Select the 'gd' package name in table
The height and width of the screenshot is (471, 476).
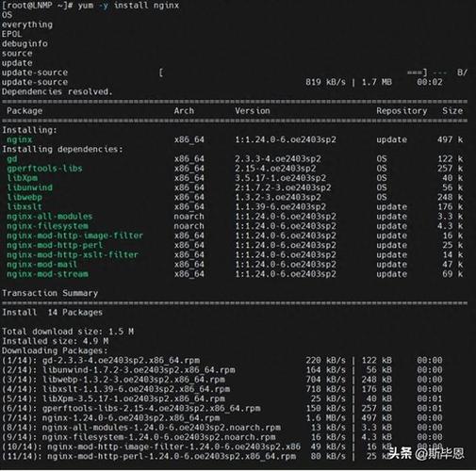pos(12,159)
